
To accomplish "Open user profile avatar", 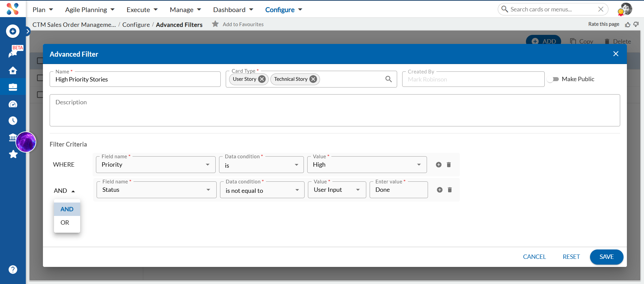I will [x=625, y=9].
